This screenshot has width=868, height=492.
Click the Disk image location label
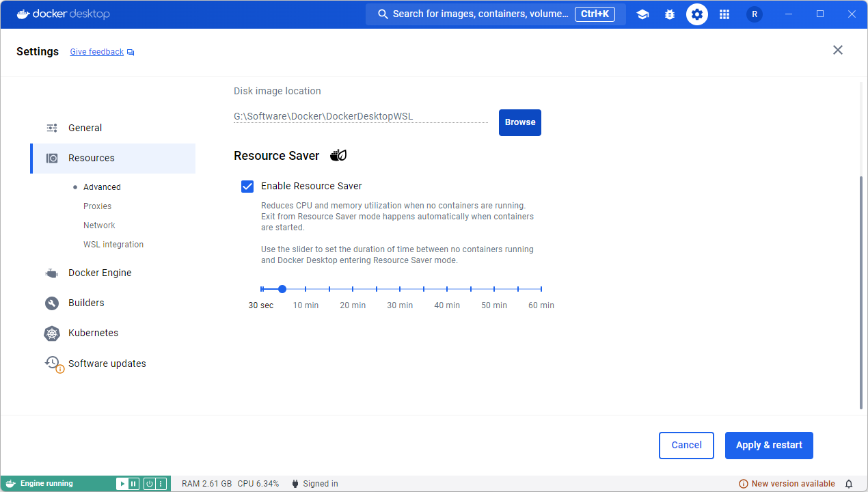click(277, 91)
